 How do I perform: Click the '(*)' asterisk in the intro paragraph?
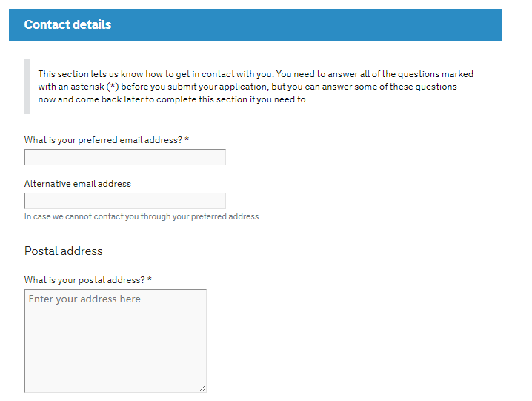click(113, 87)
